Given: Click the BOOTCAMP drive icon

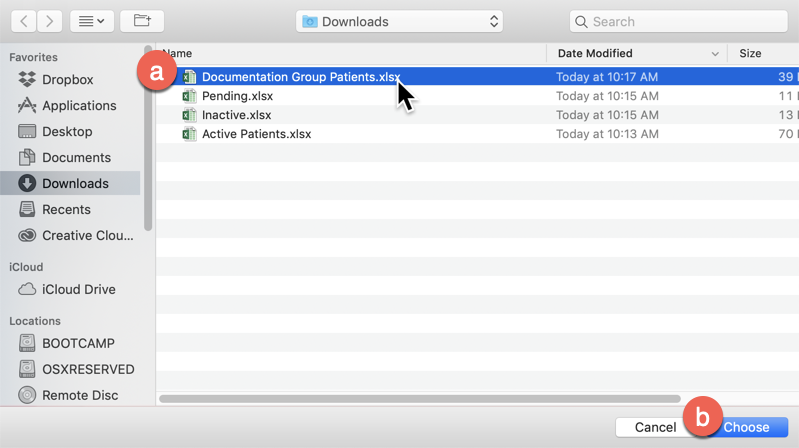Looking at the screenshot, I should (x=27, y=343).
